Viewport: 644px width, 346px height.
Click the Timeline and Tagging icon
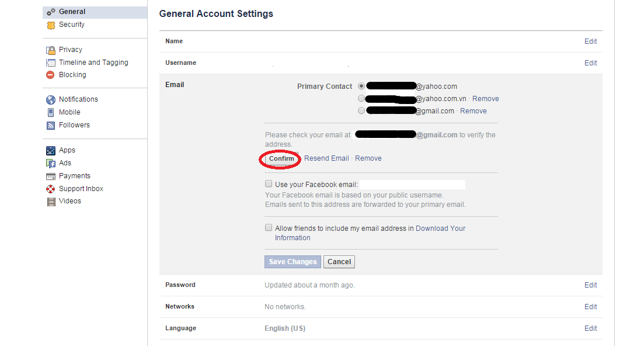tap(51, 63)
